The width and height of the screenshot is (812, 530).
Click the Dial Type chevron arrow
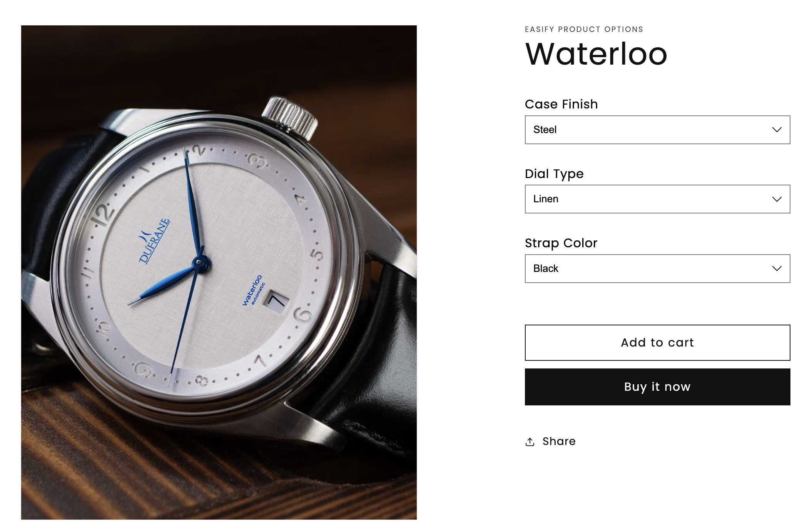coord(777,199)
